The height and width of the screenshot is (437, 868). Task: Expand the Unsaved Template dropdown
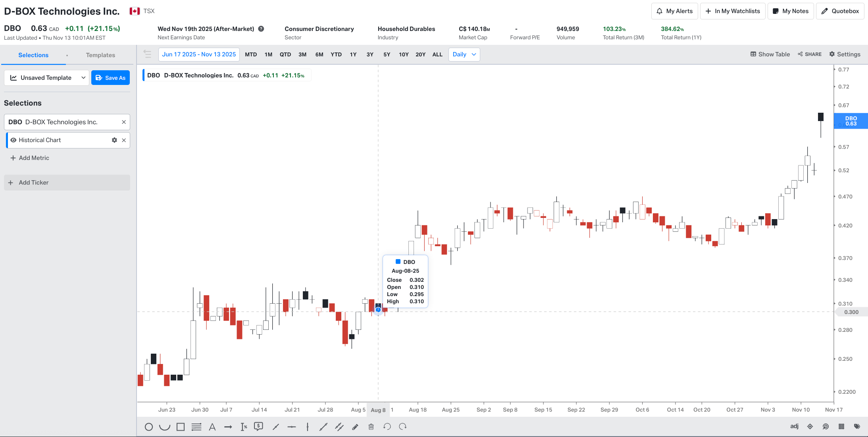[48, 78]
